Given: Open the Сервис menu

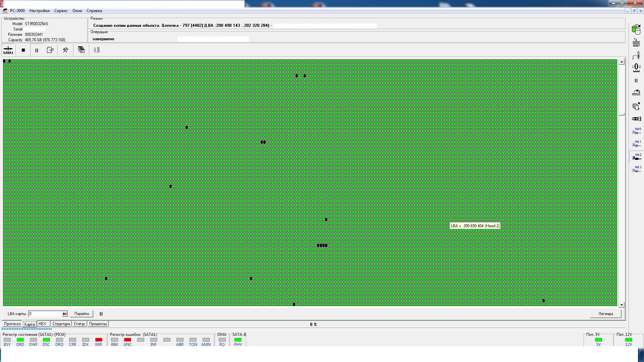Looking at the screenshot, I should 61,11.
